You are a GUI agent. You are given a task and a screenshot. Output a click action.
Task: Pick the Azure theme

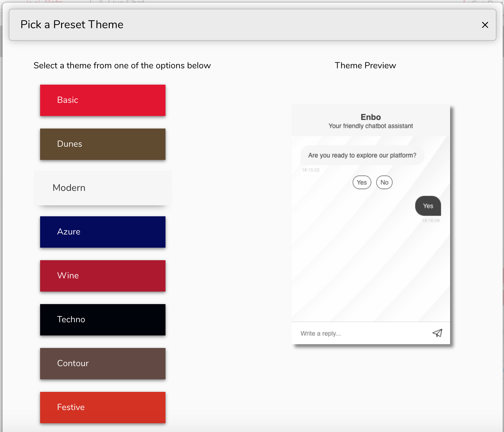[103, 232]
